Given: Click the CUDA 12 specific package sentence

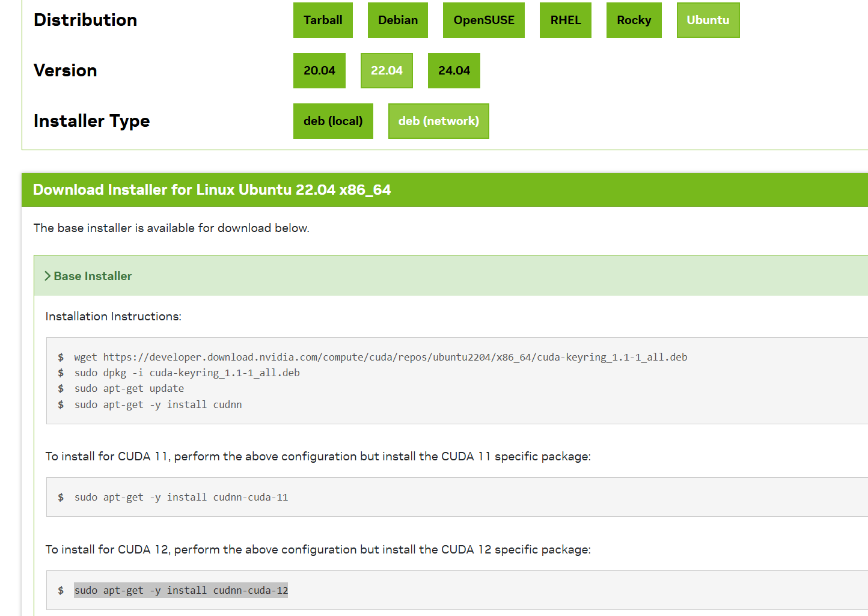Looking at the screenshot, I should tap(318, 549).
